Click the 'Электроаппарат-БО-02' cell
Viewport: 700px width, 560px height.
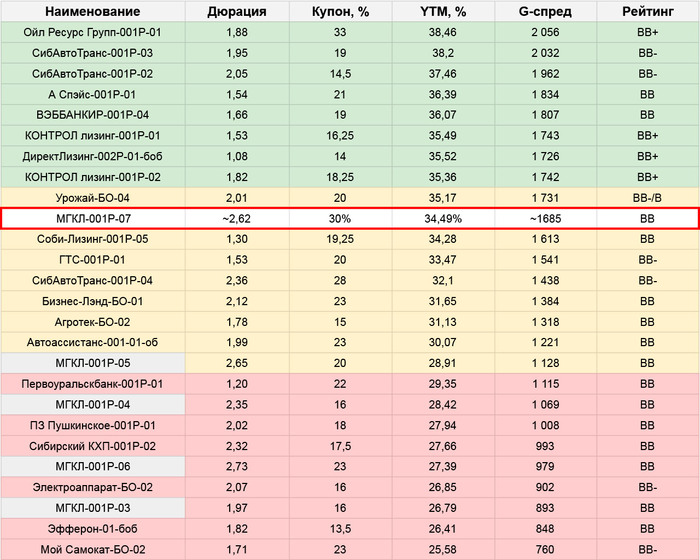tap(93, 487)
